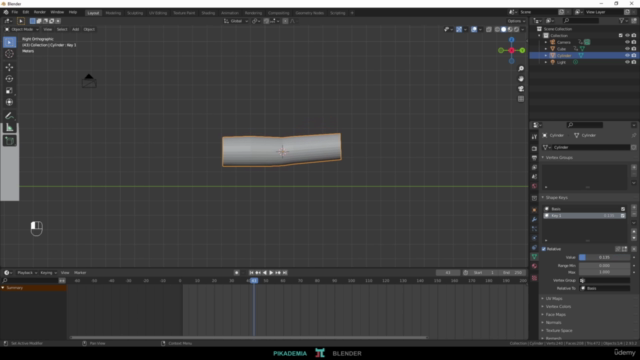Select the Add Cube tool

9,141
